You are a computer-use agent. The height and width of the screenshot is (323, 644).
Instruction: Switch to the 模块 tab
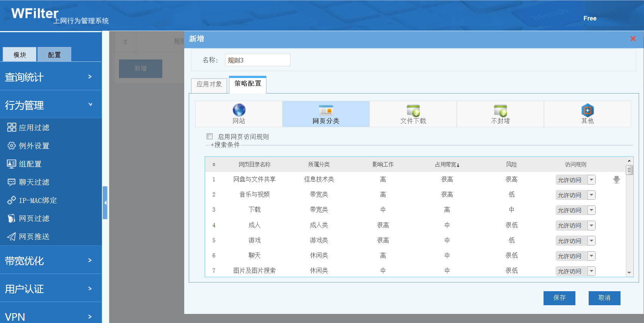pos(20,55)
